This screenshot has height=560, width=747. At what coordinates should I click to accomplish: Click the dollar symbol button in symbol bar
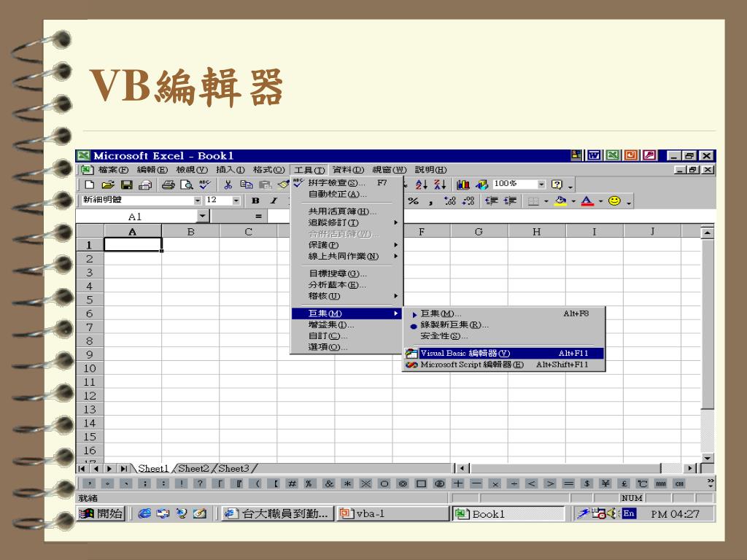point(587,483)
